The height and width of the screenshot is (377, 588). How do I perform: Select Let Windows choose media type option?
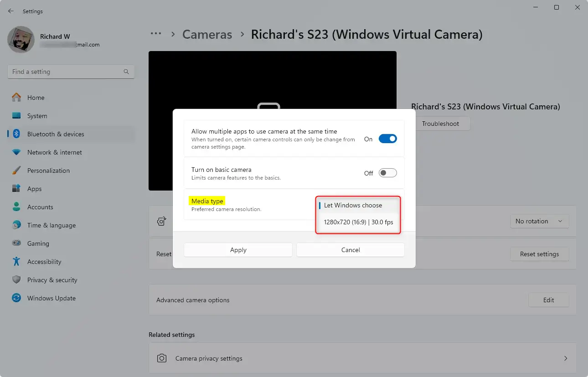point(353,205)
